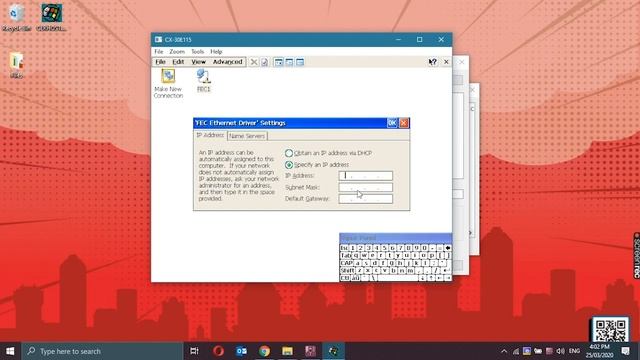Open the inner View menu
This screenshot has width=640, height=360.
coord(198,62)
